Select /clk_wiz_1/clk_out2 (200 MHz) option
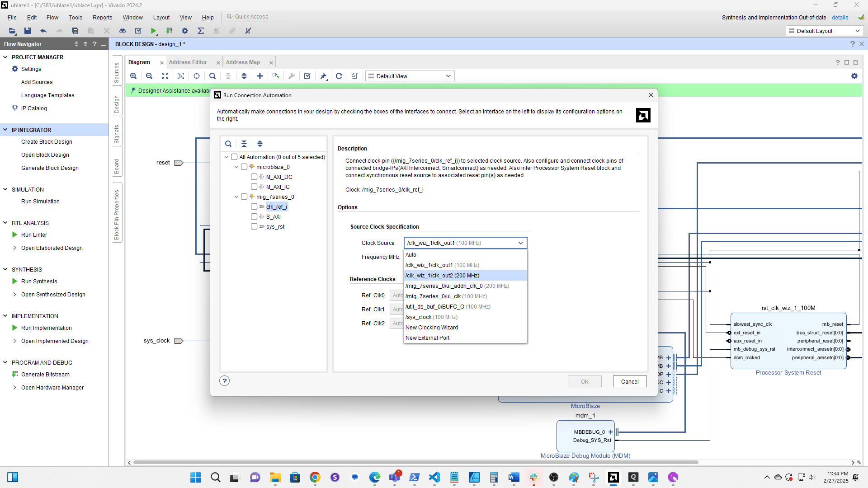Image resolution: width=868 pixels, height=488 pixels. coord(442,275)
